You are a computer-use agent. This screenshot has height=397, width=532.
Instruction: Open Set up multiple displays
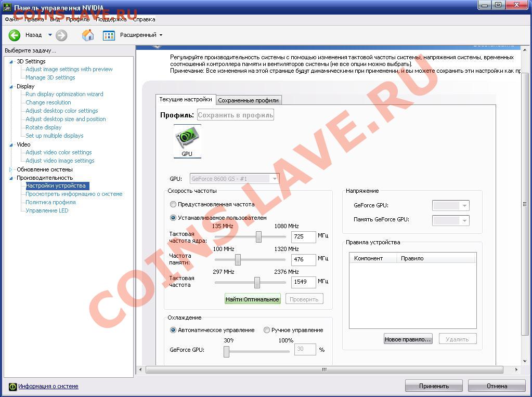[54, 136]
